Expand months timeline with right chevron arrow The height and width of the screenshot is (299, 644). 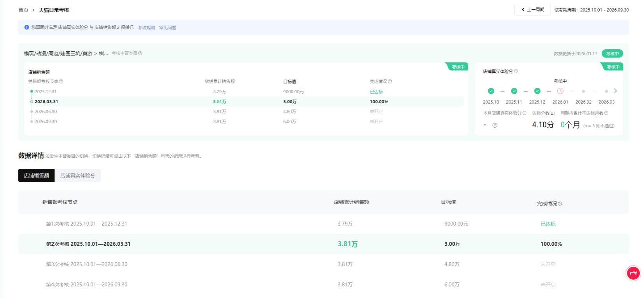tap(615, 91)
